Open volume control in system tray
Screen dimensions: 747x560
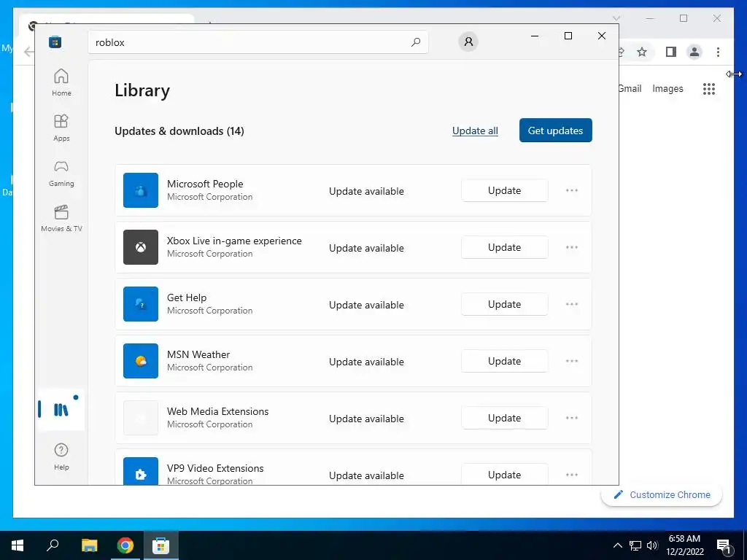pyautogui.click(x=652, y=545)
